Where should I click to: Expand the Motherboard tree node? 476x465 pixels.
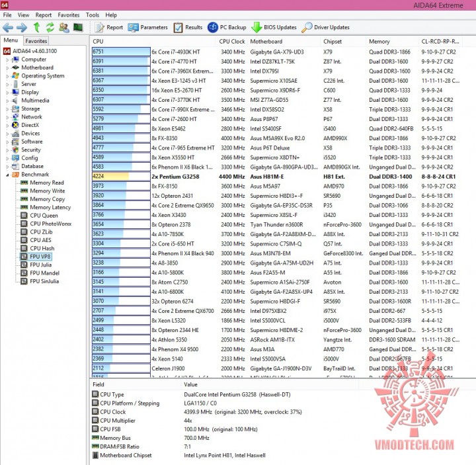tap(7, 67)
